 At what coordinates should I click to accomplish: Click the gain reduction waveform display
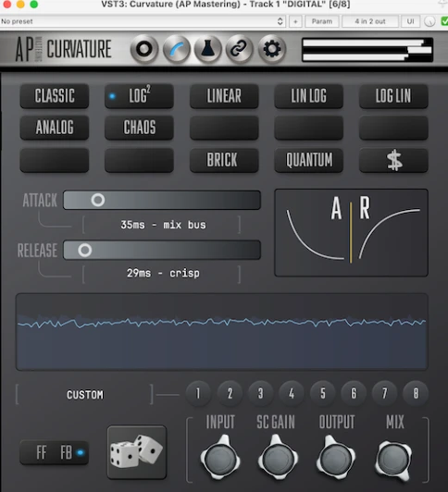click(x=222, y=332)
